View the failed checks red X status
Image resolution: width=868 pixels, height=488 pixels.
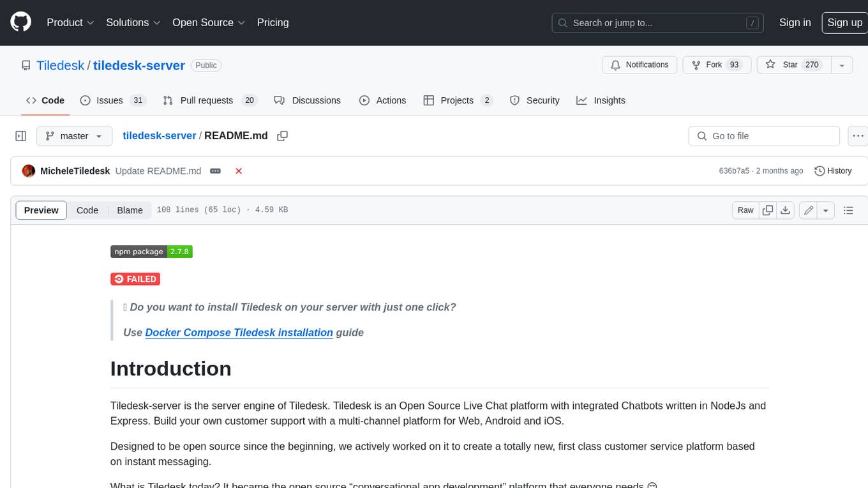click(x=239, y=171)
